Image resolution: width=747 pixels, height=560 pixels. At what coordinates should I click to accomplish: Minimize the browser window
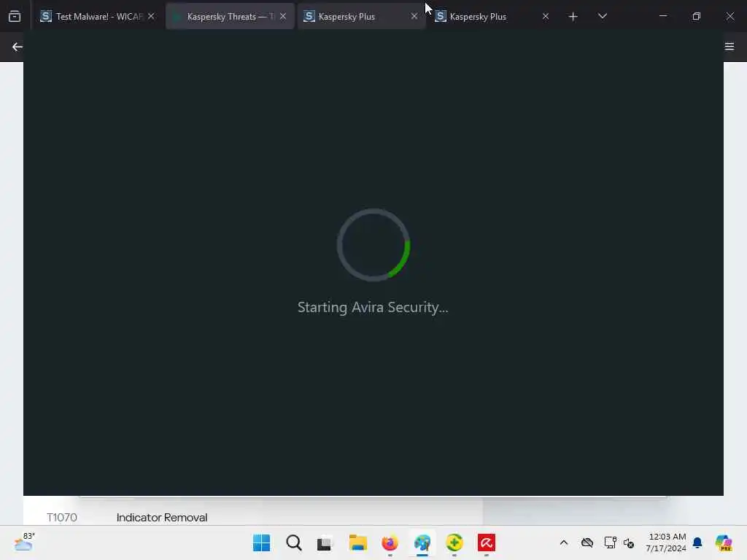[662, 16]
